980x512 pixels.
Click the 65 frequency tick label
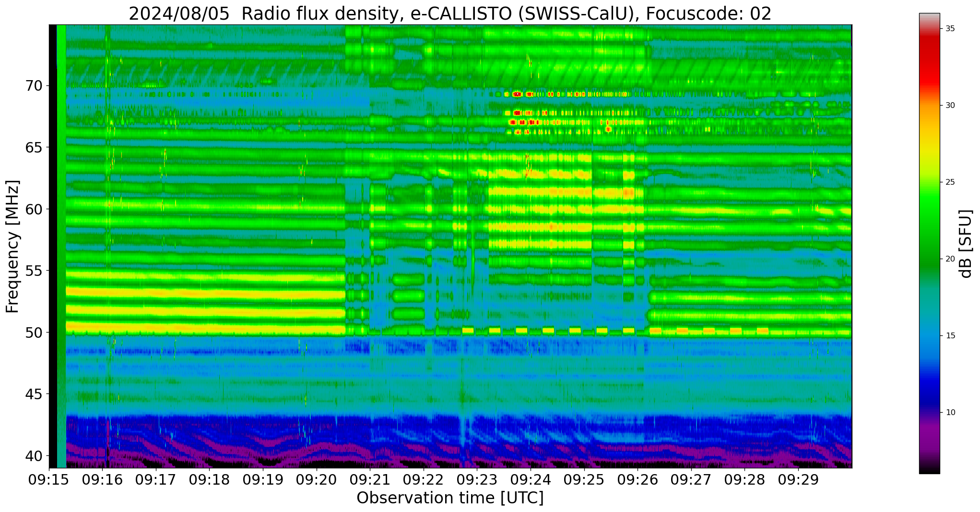[x=34, y=147]
